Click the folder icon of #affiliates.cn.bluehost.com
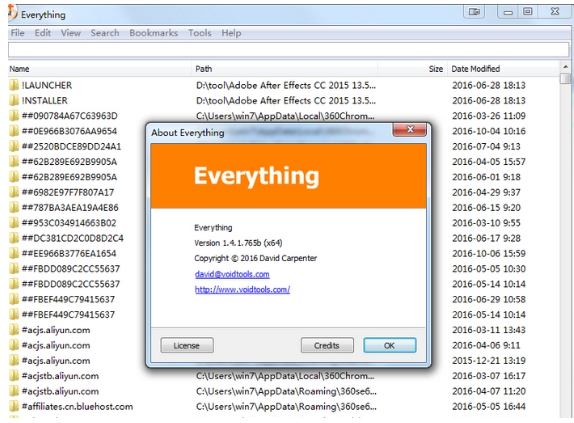Screen dimensions: 574x423 point(14,407)
